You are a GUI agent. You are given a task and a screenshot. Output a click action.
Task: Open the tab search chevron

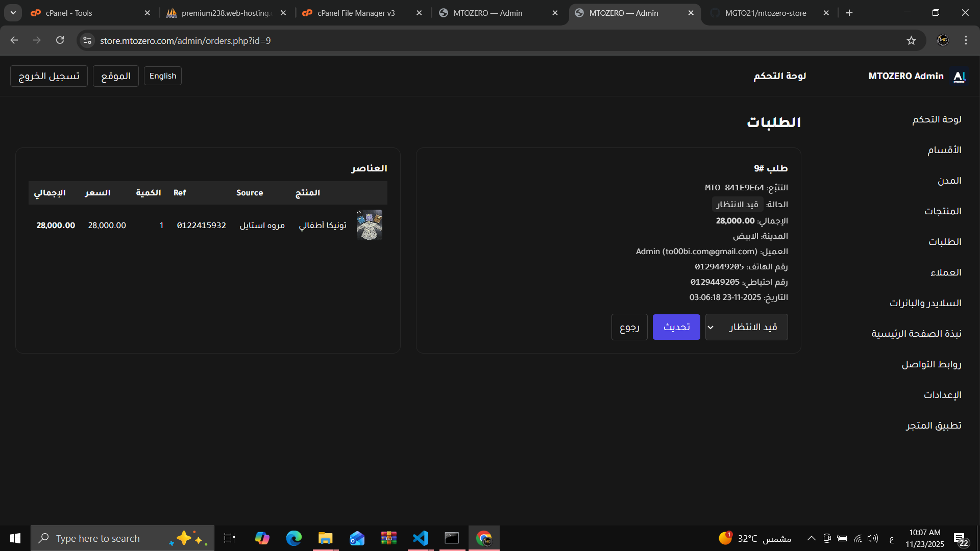coord(13,13)
